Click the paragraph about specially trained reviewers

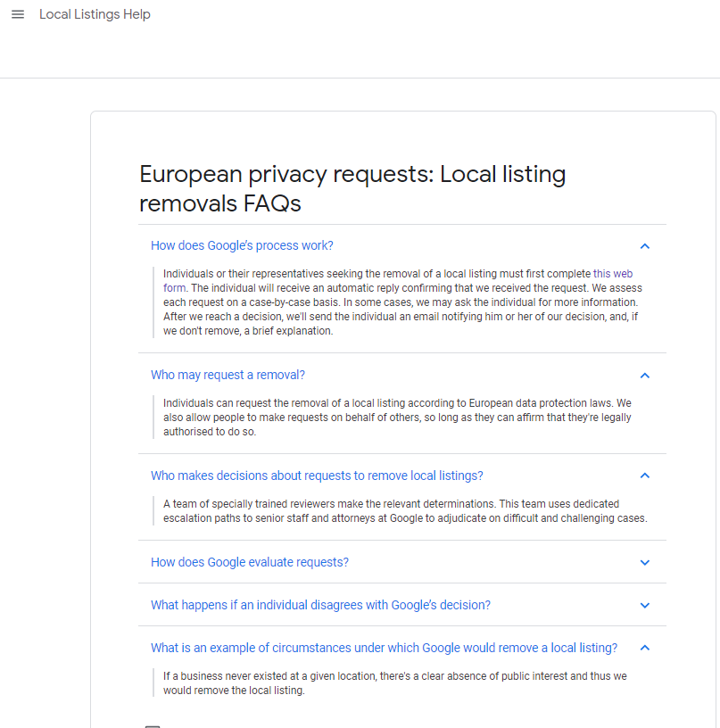[405, 510]
